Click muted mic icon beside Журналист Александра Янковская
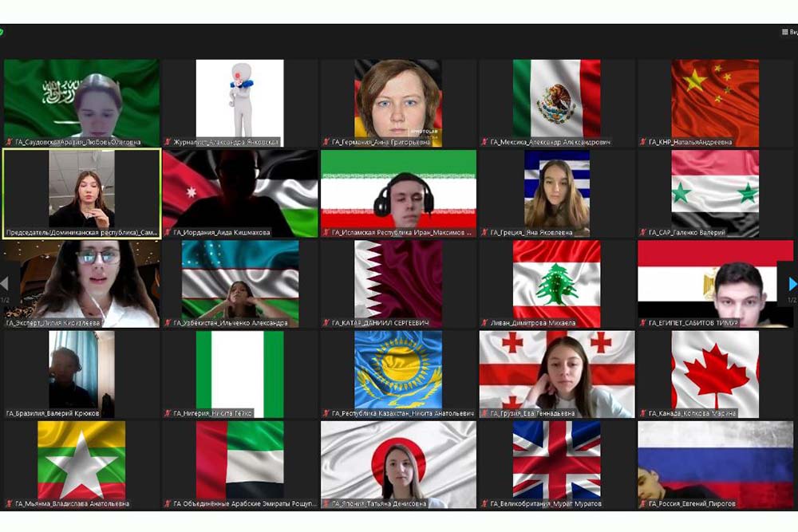The image size is (798, 532). (x=167, y=142)
